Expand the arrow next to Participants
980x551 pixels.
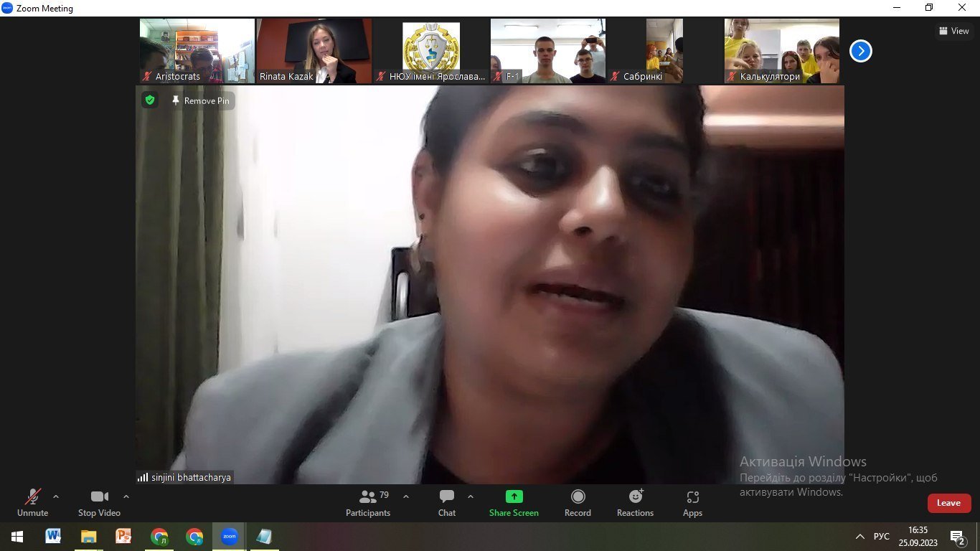(x=406, y=496)
